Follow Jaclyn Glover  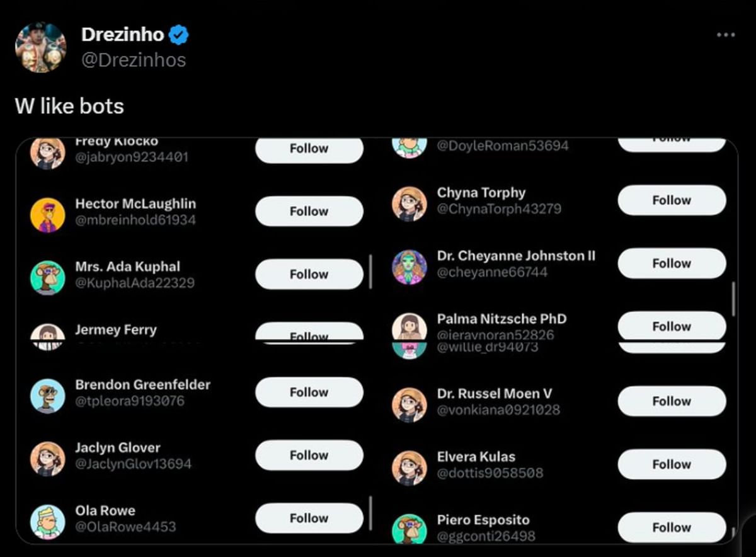(309, 455)
